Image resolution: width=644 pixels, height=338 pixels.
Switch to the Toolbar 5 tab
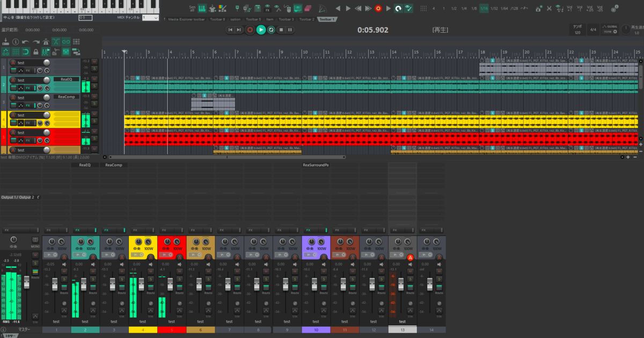[x=253, y=19]
